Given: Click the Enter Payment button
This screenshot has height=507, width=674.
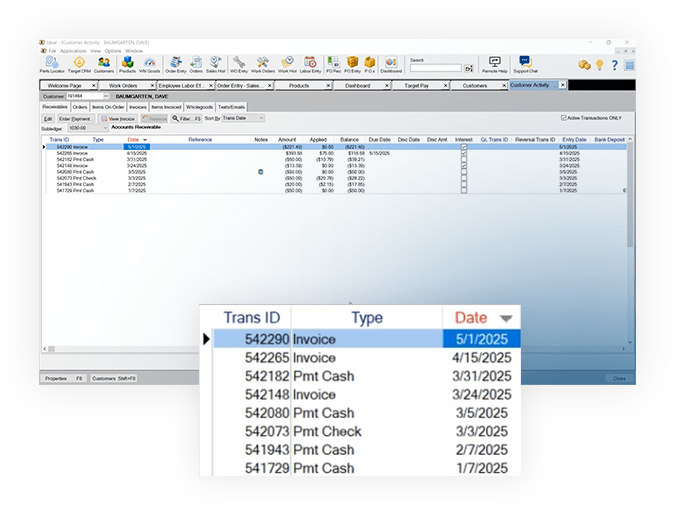Looking at the screenshot, I should tap(76, 118).
